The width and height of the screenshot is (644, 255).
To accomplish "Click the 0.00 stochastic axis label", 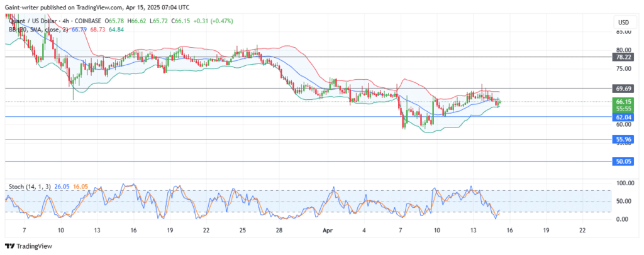I will (621, 219).
